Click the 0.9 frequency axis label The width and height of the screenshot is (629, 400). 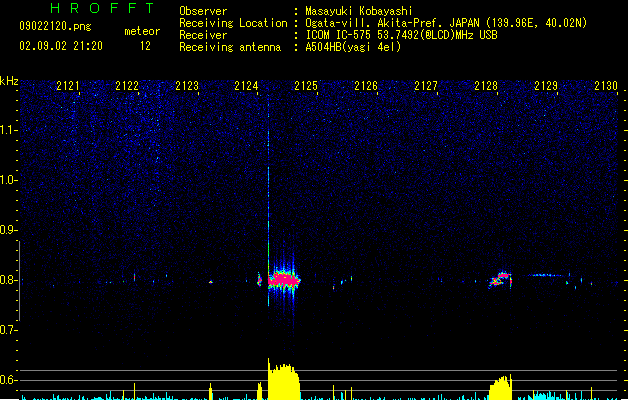pyautogui.click(x=8, y=230)
